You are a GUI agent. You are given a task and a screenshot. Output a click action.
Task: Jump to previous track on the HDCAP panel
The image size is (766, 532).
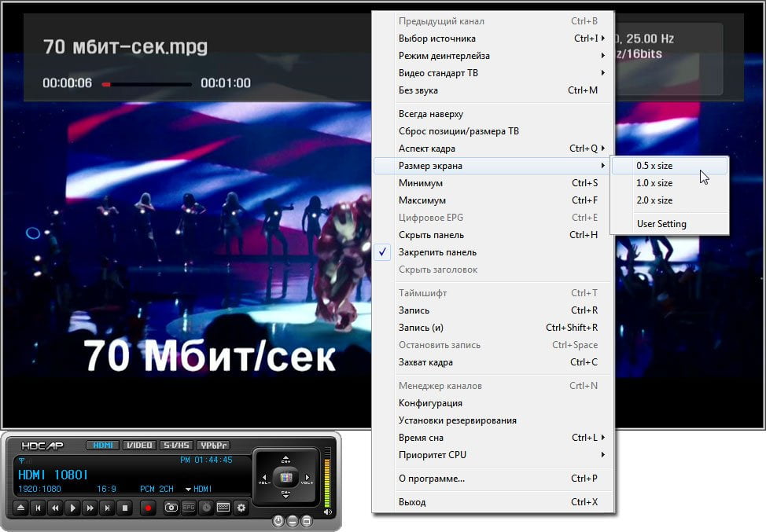click(38, 508)
